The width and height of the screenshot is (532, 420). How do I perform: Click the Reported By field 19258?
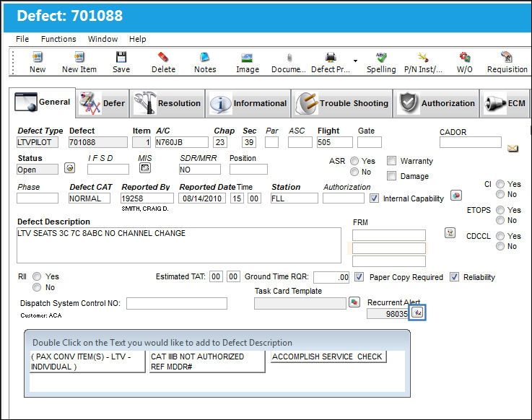pyautogui.click(x=147, y=198)
